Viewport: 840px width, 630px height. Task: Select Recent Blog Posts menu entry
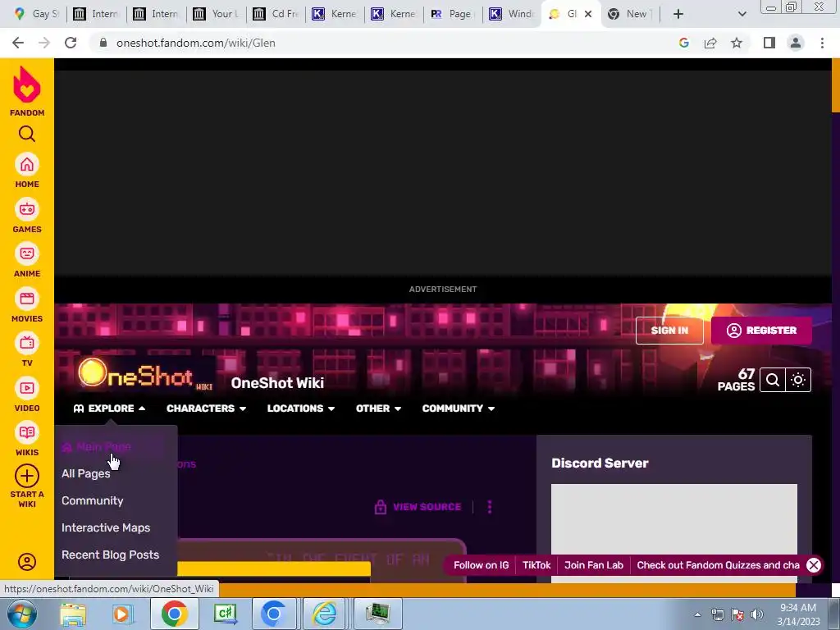coord(111,555)
